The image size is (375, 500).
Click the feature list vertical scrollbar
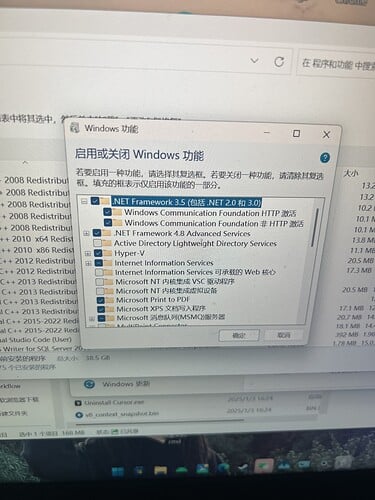coord(313,260)
